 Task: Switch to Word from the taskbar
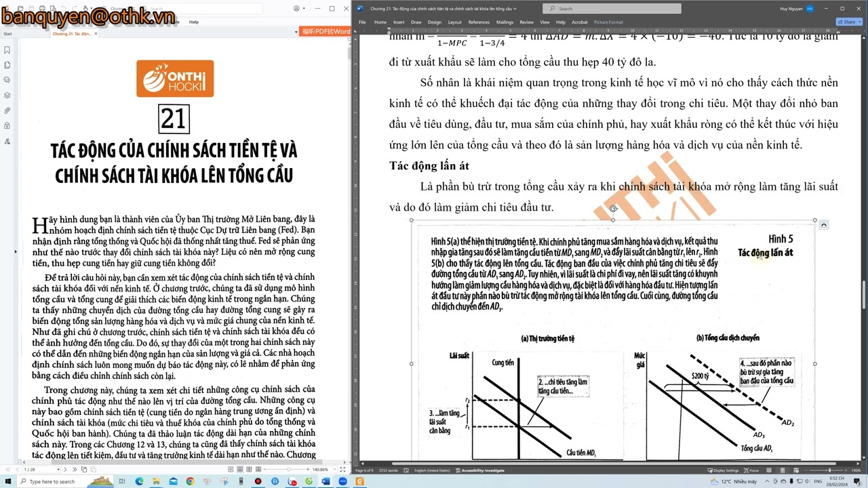tap(326, 481)
